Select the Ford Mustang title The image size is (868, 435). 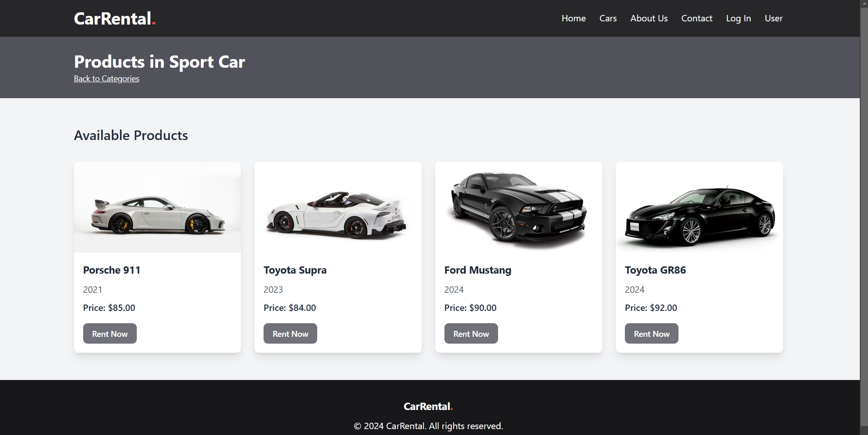pos(478,270)
